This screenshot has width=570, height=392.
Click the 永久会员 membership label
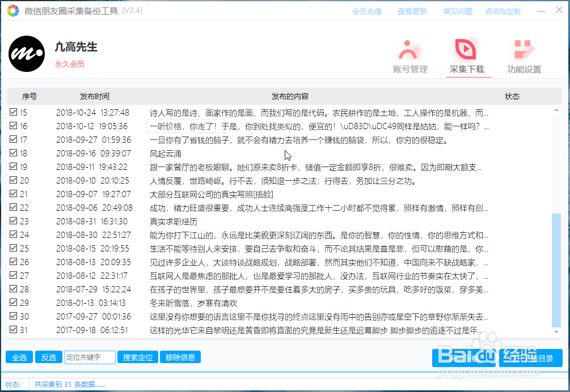pyautogui.click(x=69, y=64)
